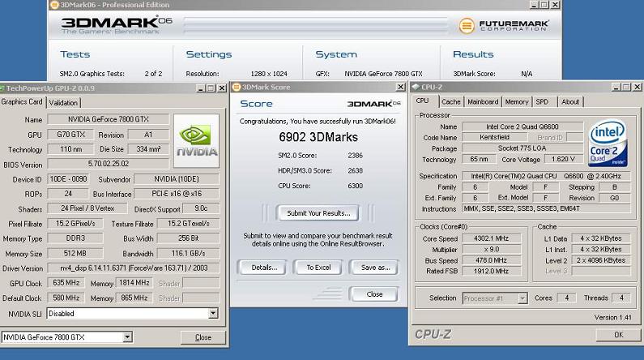Open the NVIDIA SLI dropdown
The image size is (644, 360).
213,314
